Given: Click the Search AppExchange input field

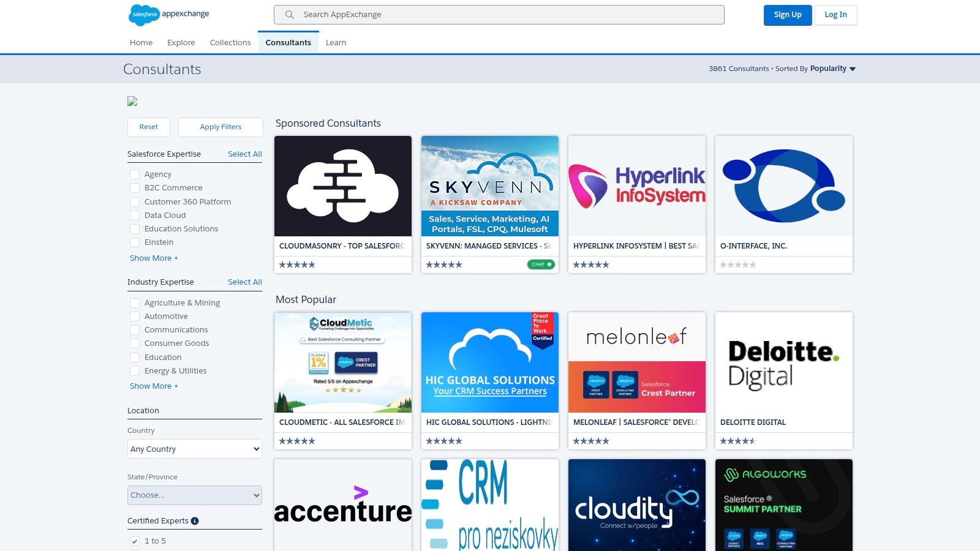Looking at the screenshot, I should [499, 14].
